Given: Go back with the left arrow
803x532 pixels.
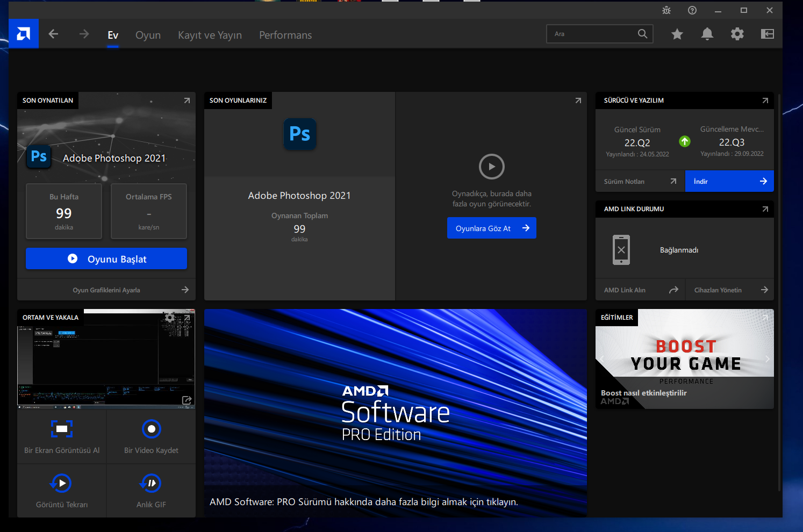Looking at the screenshot, I should pyautogui.click(x=53, y=34).
